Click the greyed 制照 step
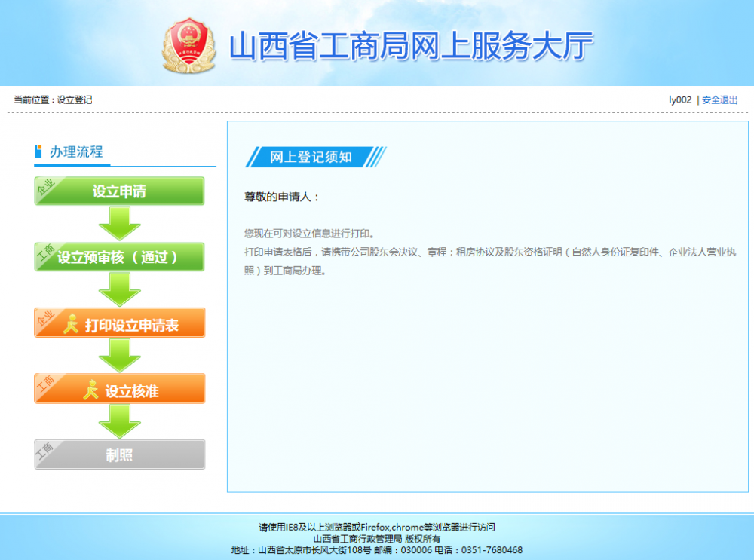 [x=118, y=454]
